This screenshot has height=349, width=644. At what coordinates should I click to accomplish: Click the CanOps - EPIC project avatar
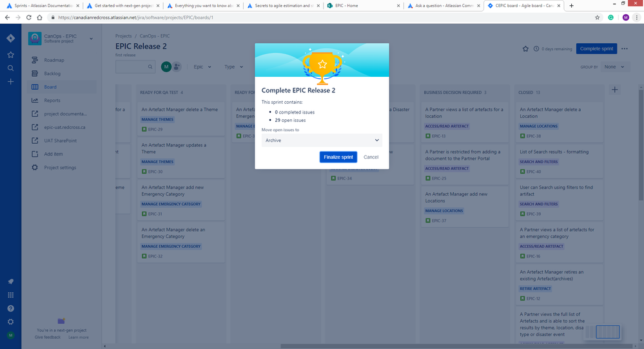35,38
